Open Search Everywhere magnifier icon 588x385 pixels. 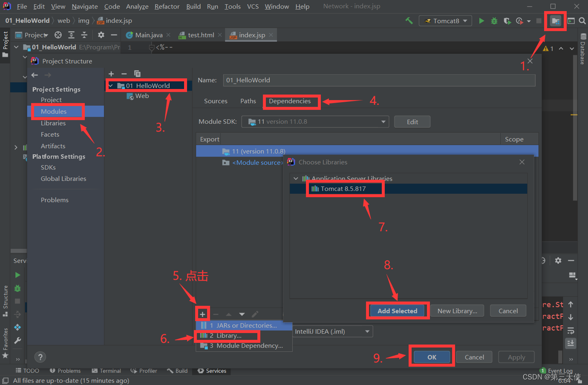pyautogui.click(x=582, y=21)
